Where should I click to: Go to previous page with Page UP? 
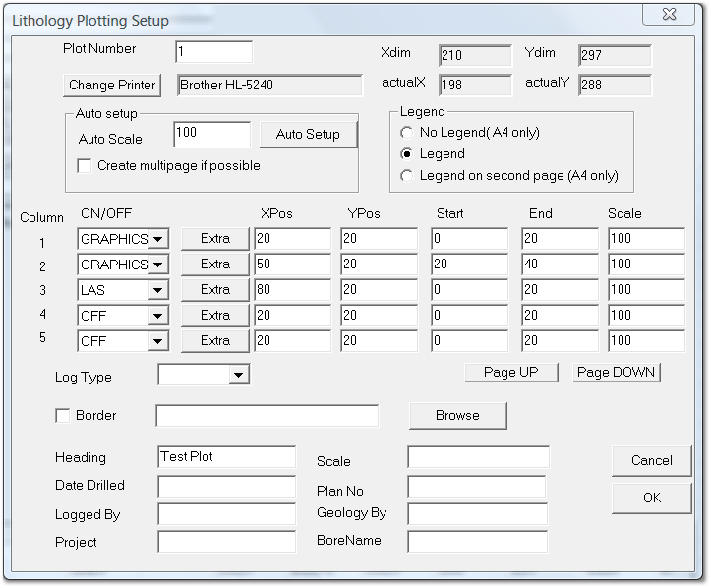pyautogui.click(x=512, y=372)
